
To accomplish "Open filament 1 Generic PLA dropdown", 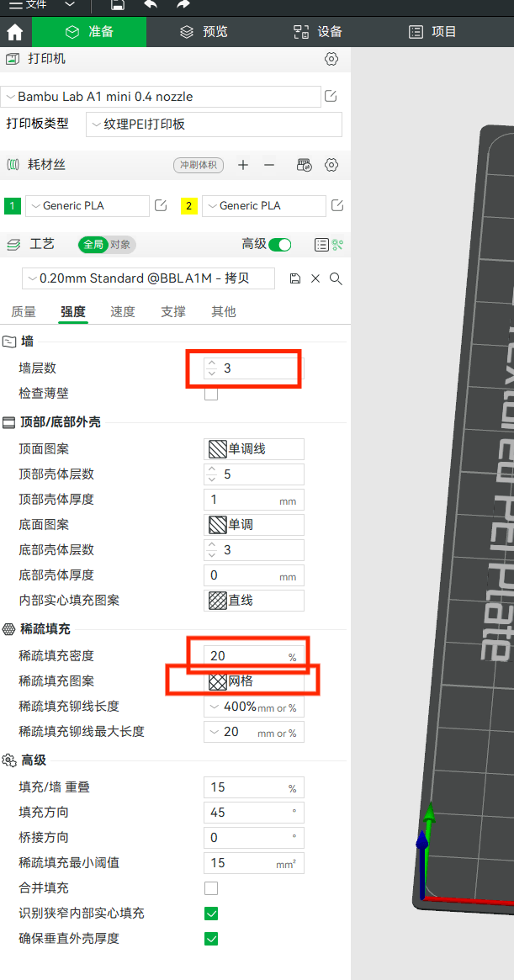I will tap(87, 205).
